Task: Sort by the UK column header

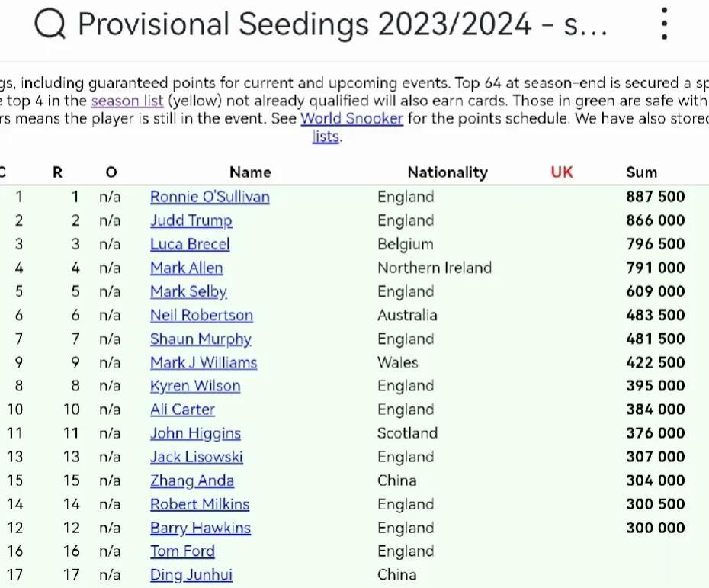Action: click(x=562, y=172)
